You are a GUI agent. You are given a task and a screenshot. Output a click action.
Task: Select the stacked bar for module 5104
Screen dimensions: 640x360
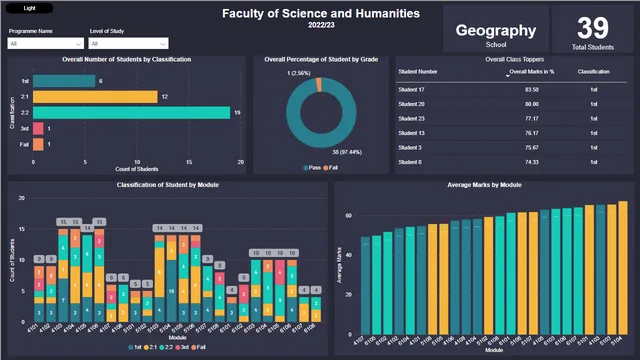[x=171, y=279]
